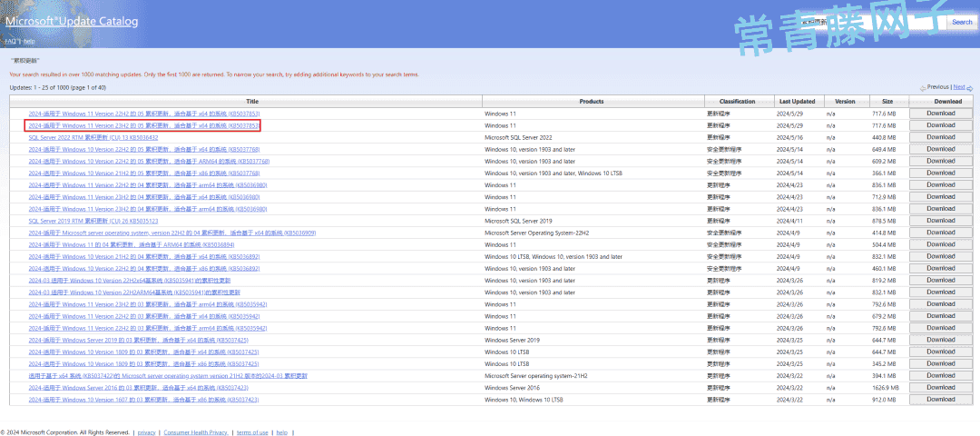This screenshot has width=980, height=436.
Task: Open Windows Server 2019 03 x64 KB5037425 update
Action: [139, 341]
